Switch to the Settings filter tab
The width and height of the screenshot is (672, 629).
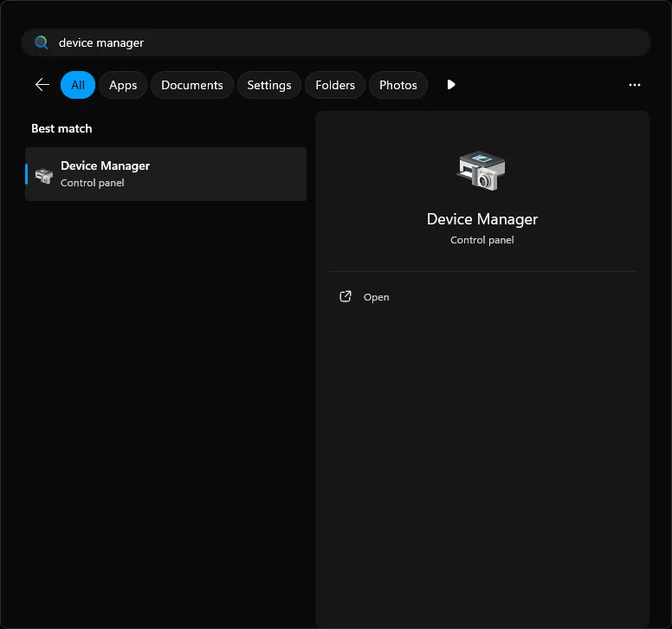269,85
